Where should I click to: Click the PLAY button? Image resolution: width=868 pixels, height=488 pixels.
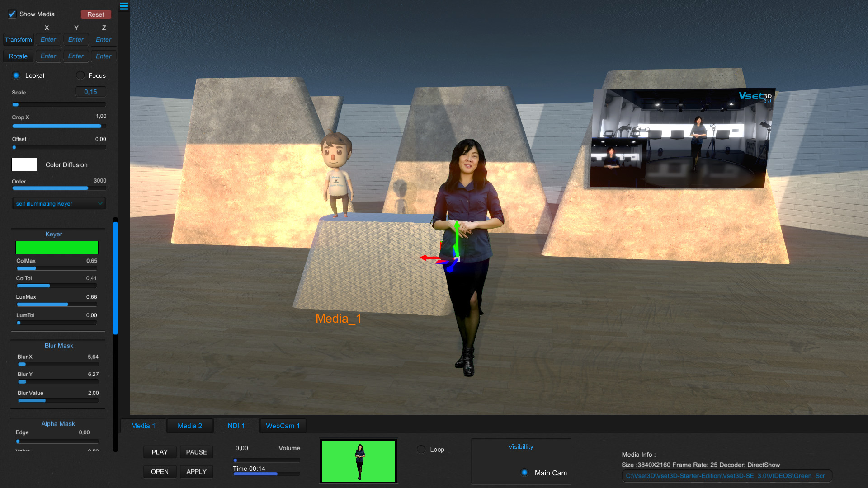click(x=160, y=452)
